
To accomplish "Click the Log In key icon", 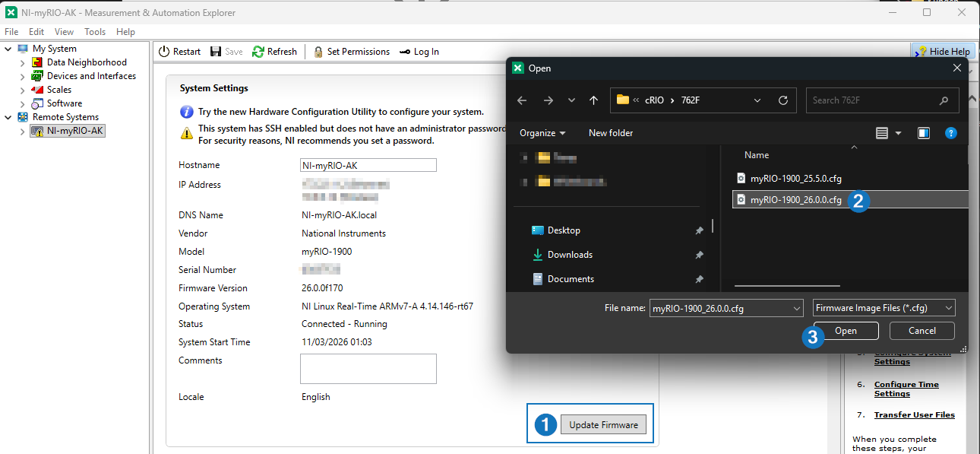I will (405, 52).
